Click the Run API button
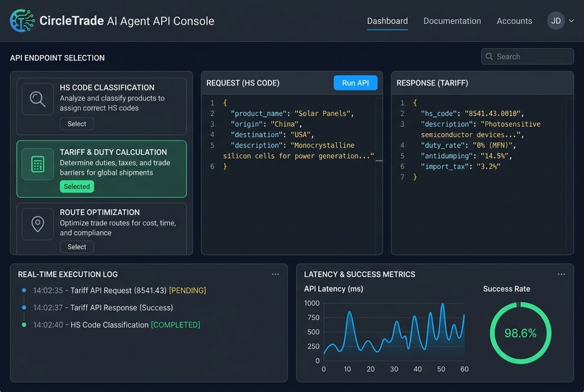The height and width of the screenshot is (392, 584). tap(355, 83)
